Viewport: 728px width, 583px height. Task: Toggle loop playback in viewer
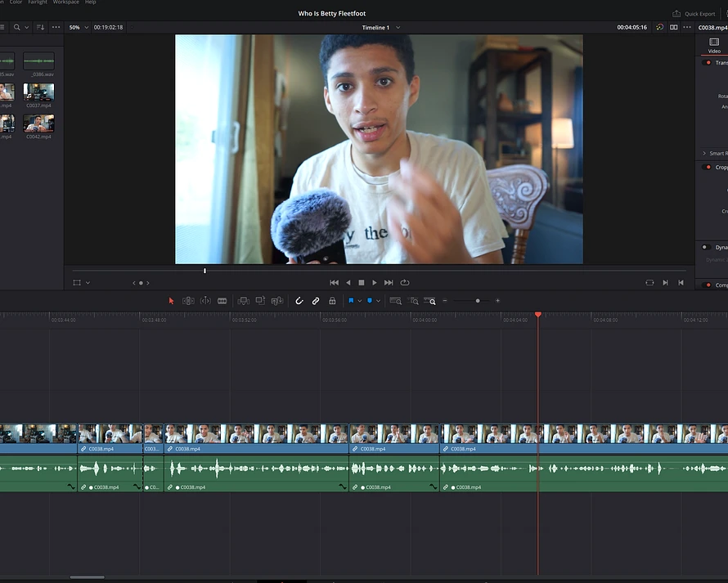[405, 283]
